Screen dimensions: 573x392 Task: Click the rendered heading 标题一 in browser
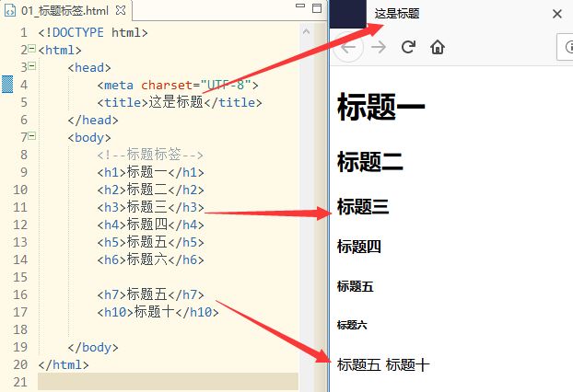(380, 106)
